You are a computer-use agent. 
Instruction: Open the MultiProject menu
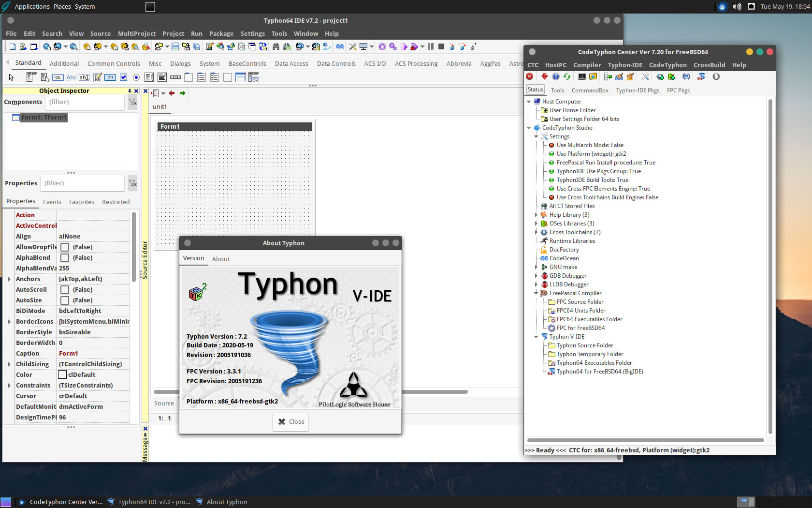pyautogui.click(x=137, y=34)
